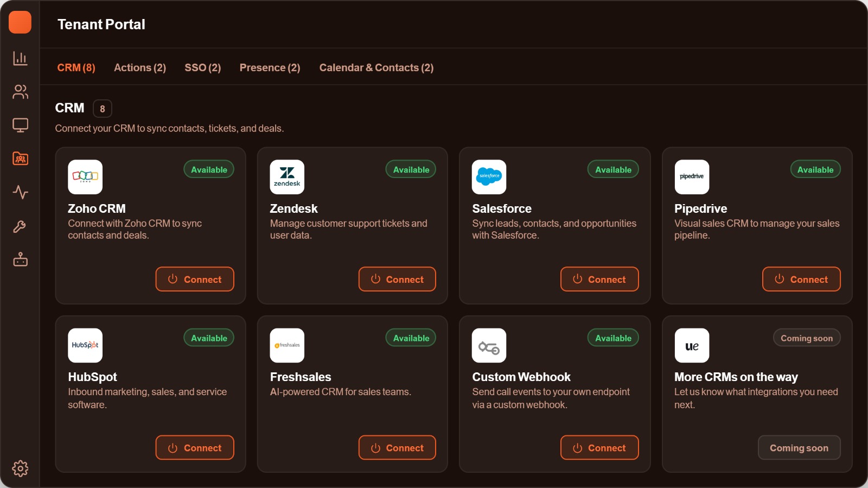Click the CRM count badge 8
The image size is (868, 488).
(103, 109)
